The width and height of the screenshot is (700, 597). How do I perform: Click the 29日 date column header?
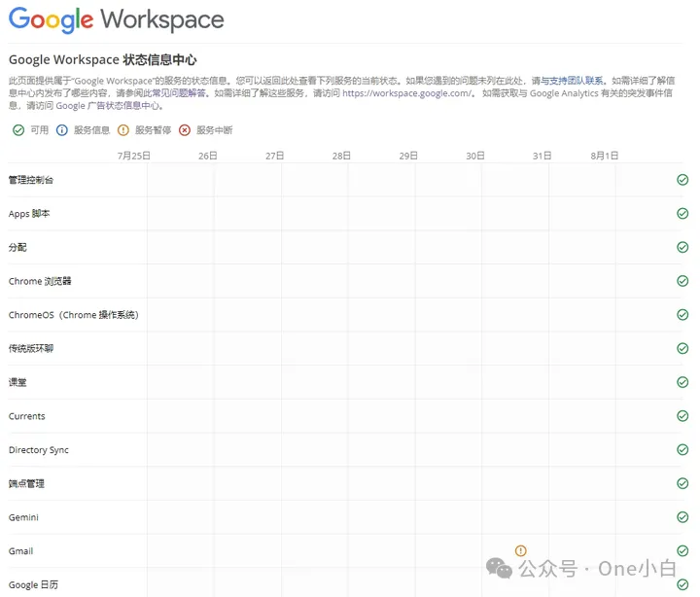tap(408, 156)
